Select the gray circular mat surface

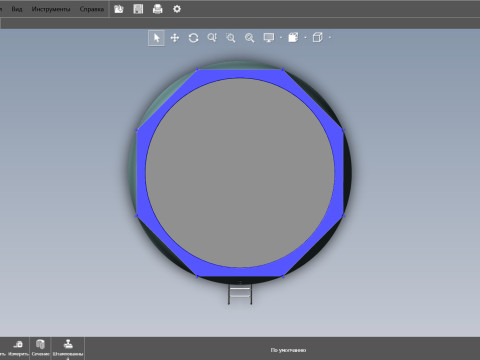coord(240,173)
